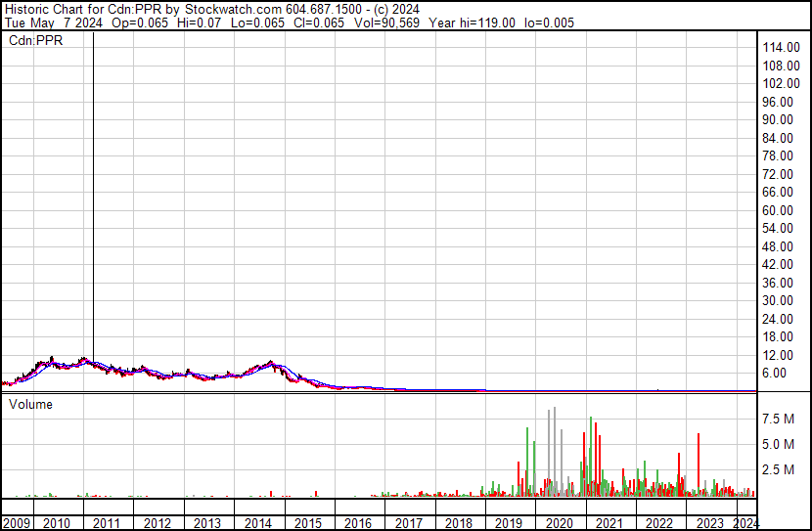Select the 2012 year on the time axis
The height and width of the screenshot is (531, 812).
(x=158, y=523)
